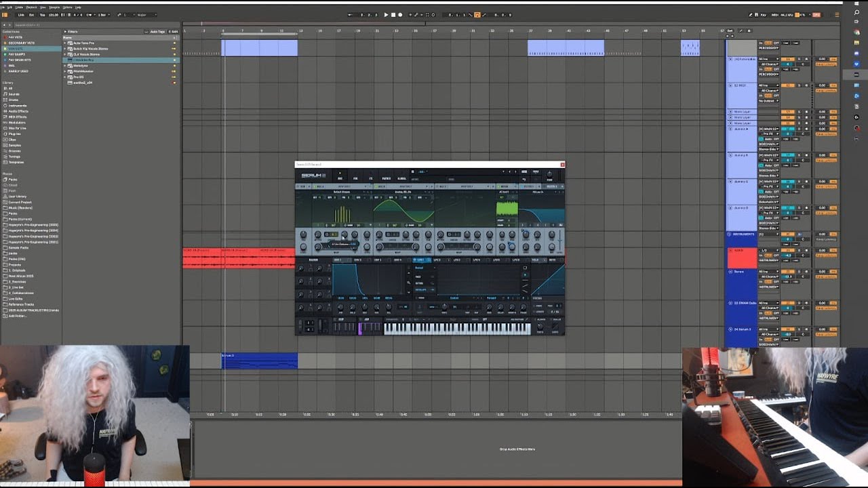Open the Major scale dropdown
This screenshot has height=488, width=868.
pyautogui.click(x=147, y=14)
